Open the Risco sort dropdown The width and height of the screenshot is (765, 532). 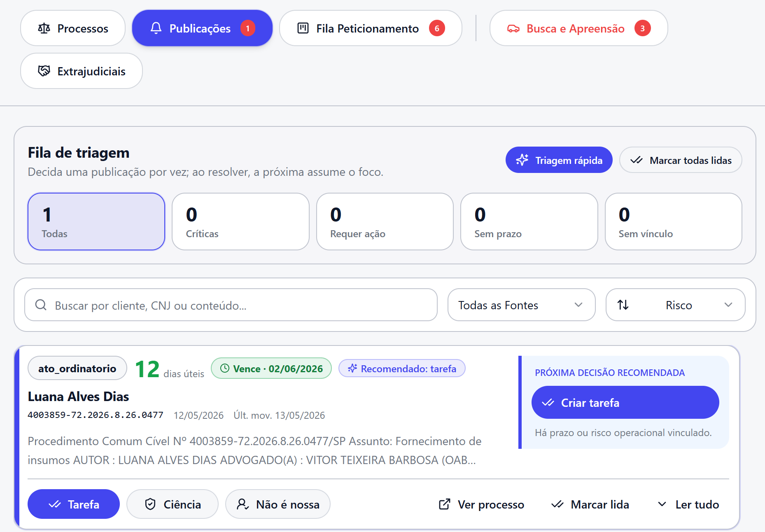click(x=675, y=305)
